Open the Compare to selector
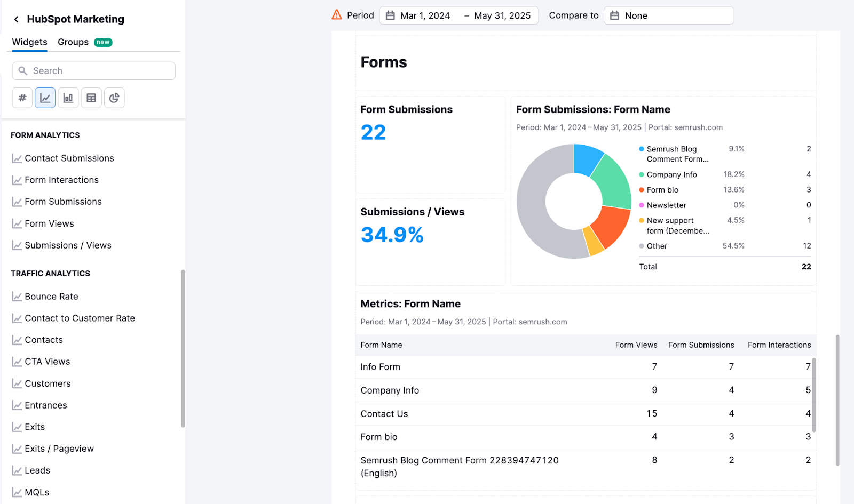Viewport: 854px width, 504px height. coord(669,15)
